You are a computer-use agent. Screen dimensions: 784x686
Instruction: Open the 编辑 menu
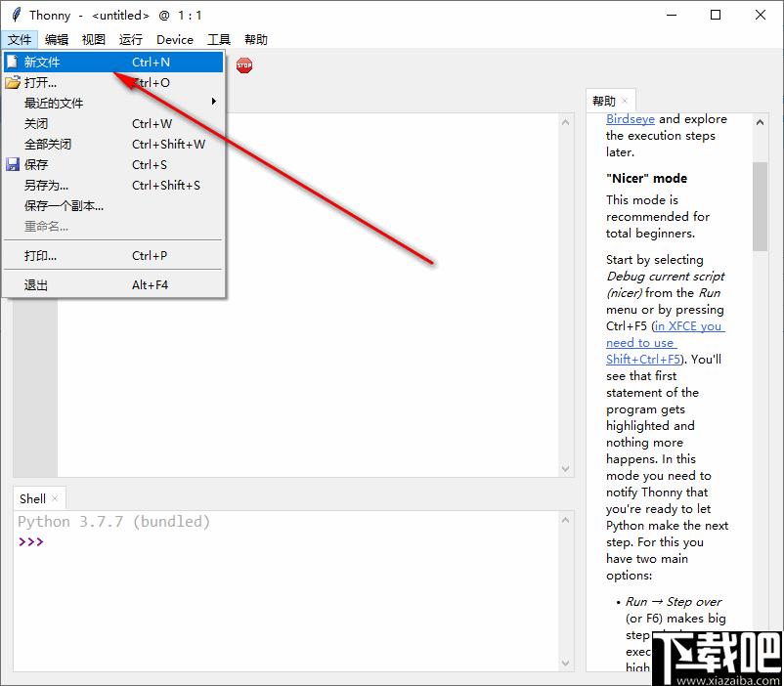point(57,39)
